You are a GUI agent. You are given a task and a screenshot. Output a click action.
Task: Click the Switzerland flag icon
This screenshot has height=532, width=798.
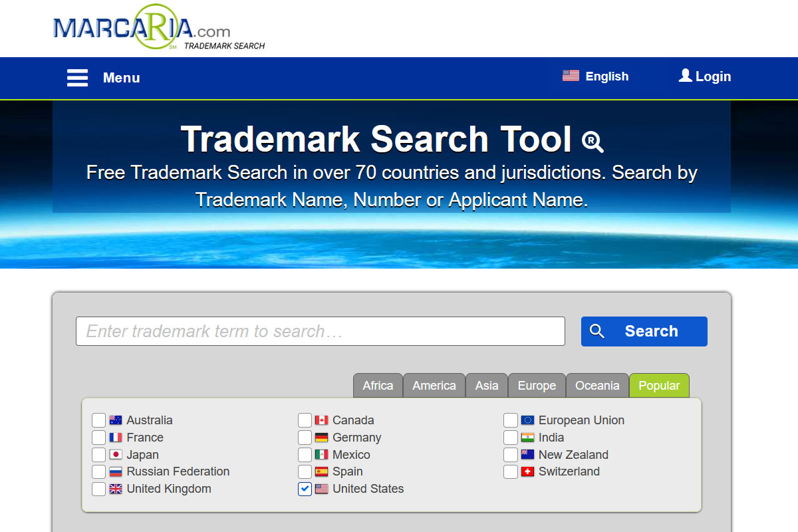(528, 471)
